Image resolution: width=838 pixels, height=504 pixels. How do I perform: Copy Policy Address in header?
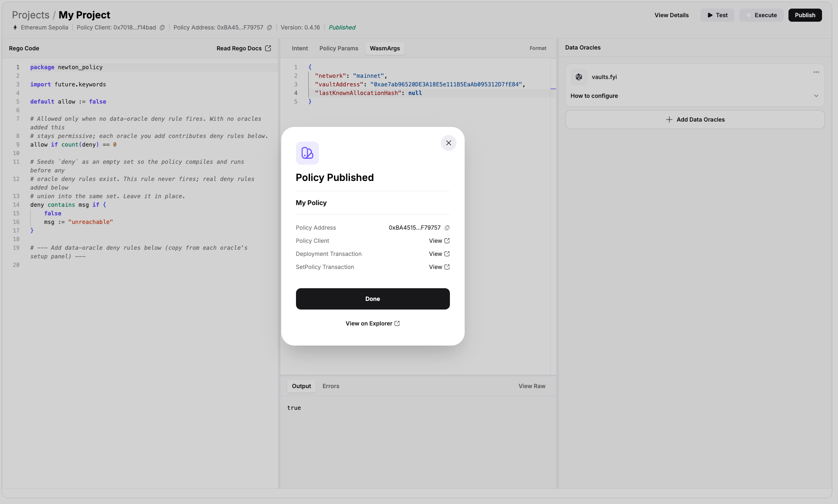point(269,27)
